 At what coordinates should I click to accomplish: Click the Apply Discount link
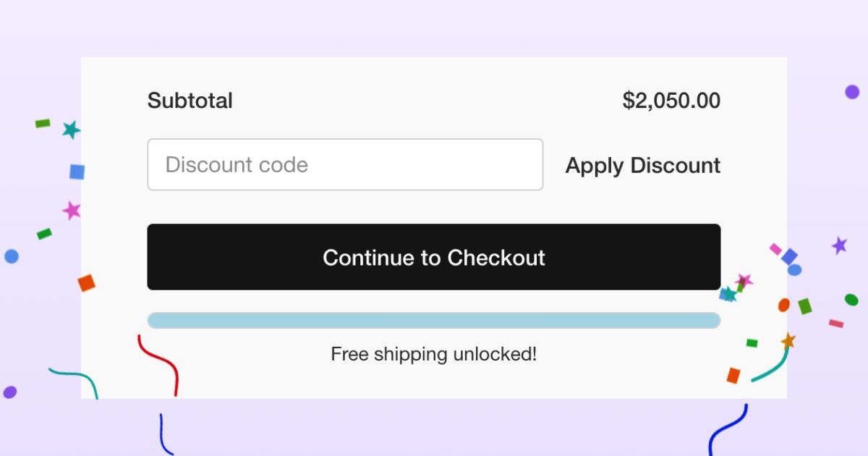tap(642, 165)
